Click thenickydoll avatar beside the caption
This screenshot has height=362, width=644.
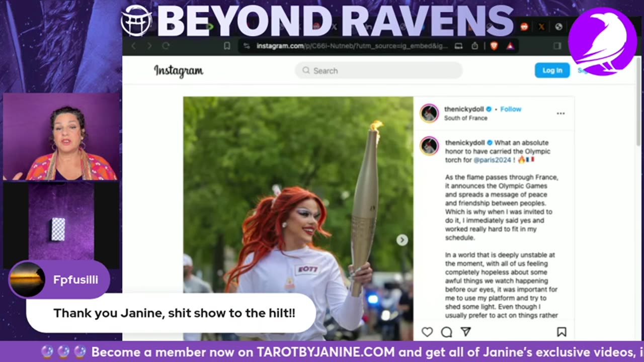click(429, 146)
